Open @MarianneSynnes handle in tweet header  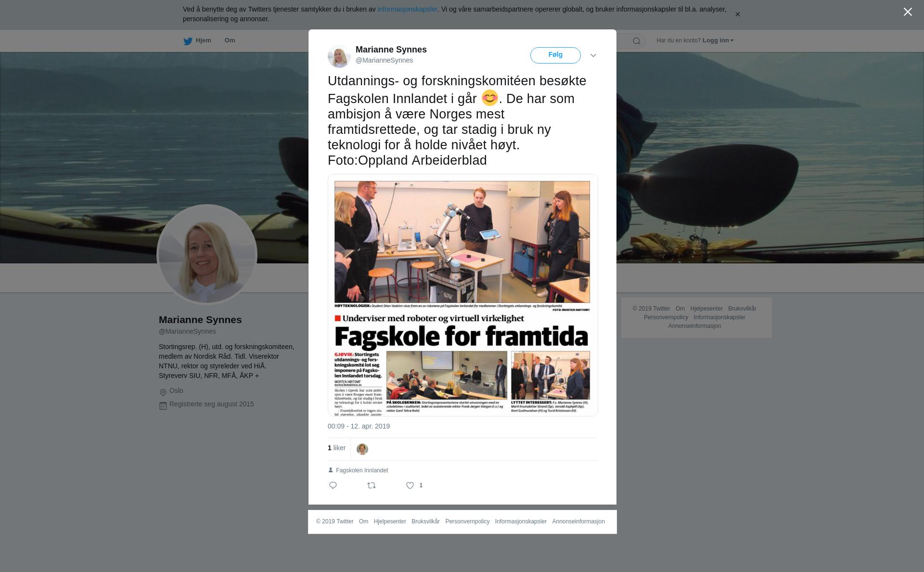pos(384,60)
